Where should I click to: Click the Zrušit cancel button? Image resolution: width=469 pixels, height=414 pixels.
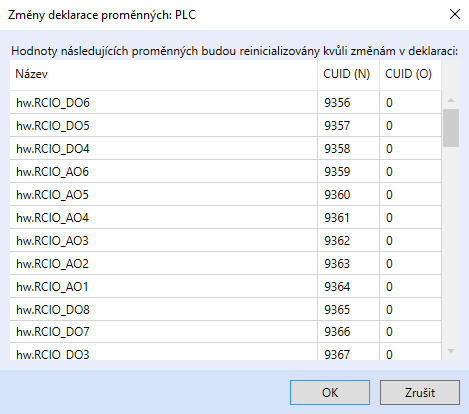pyautogui.click(x=420, y=392)
